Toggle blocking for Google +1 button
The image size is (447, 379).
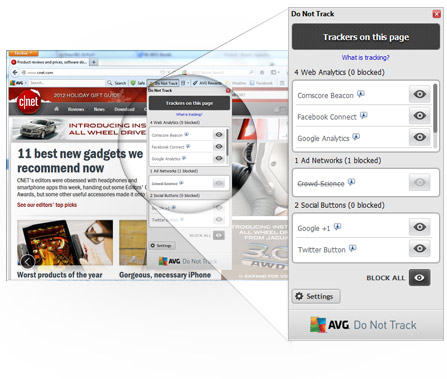(x=419, y=227)
